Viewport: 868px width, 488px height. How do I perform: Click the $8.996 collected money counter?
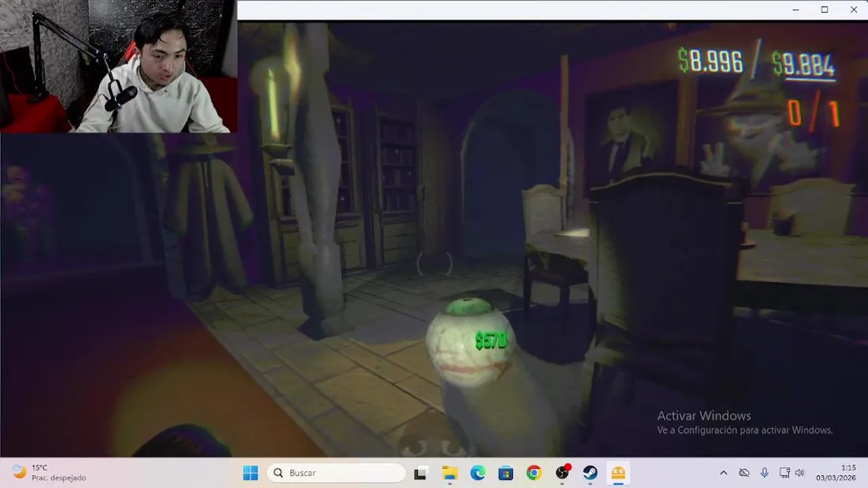point(711,61)
